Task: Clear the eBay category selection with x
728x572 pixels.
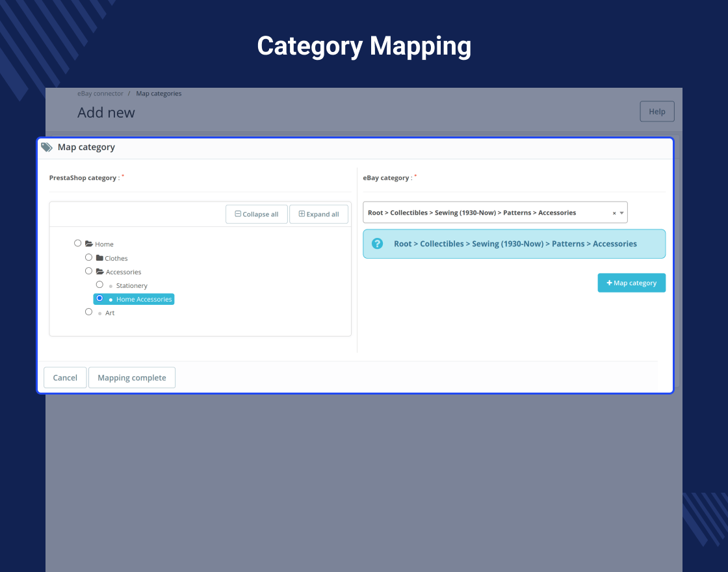Action: (x=614, y=213)
